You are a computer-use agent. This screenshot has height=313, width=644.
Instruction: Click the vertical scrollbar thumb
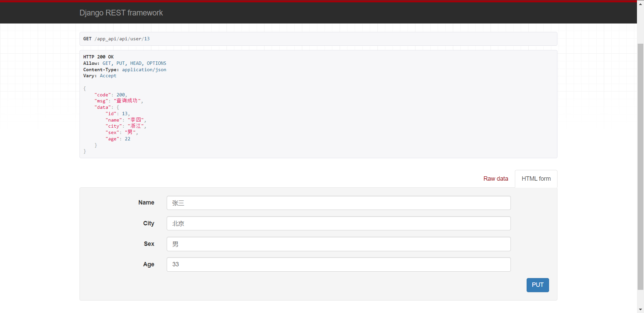640,166
